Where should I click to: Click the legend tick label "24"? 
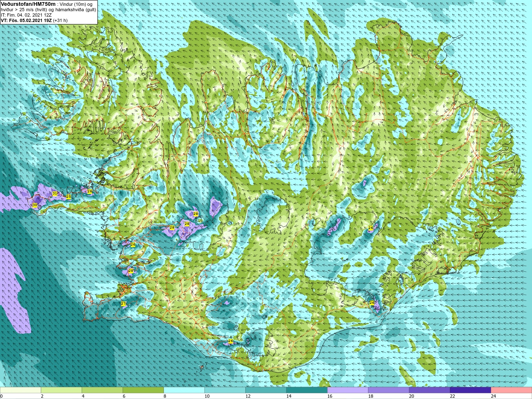pos(493,397)
